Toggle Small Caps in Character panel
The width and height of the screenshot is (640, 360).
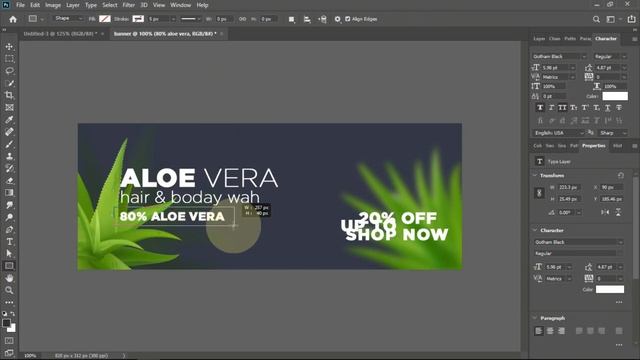pos(574,108)
